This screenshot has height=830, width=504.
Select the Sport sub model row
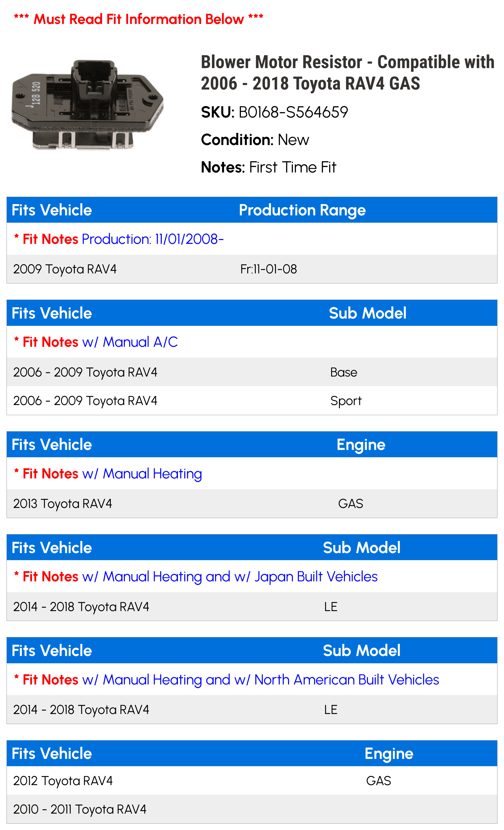click(252, 401)
